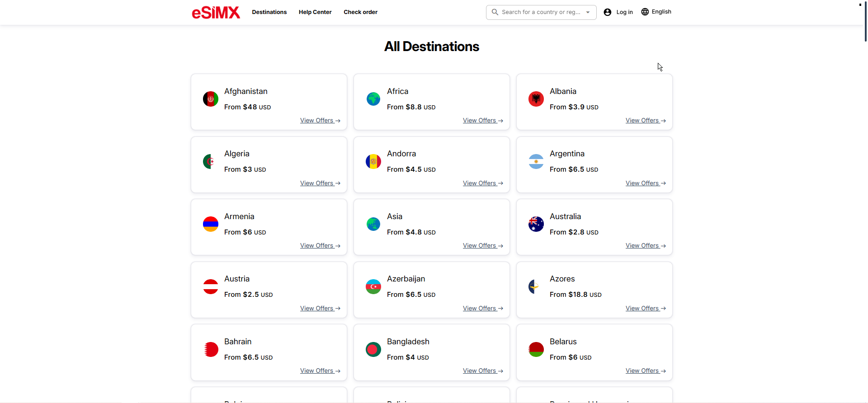Click the eSIMX logo

point(216,12)
